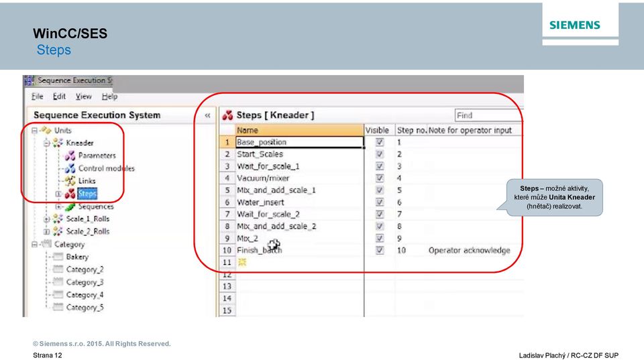This screenshot has width=644, height=360.
Task: Collapse the Category tree node
Action: [x=34, y=244]
